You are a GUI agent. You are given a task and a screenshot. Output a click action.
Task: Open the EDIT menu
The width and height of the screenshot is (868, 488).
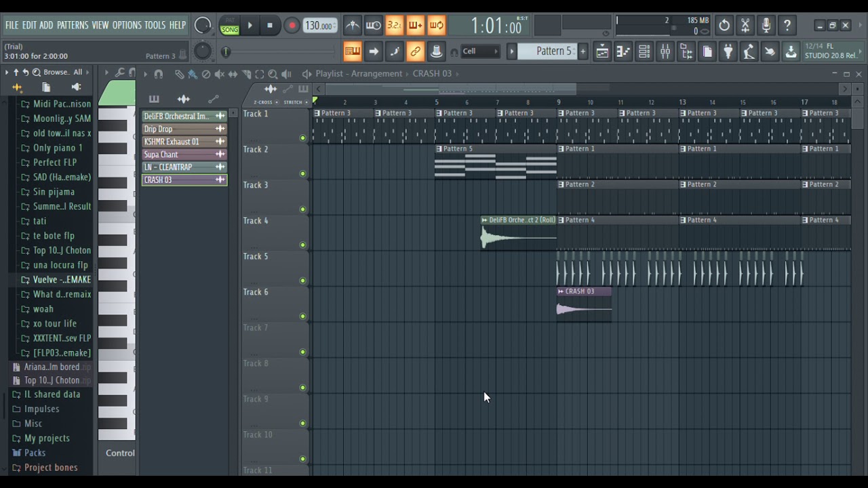click(29, 25)
